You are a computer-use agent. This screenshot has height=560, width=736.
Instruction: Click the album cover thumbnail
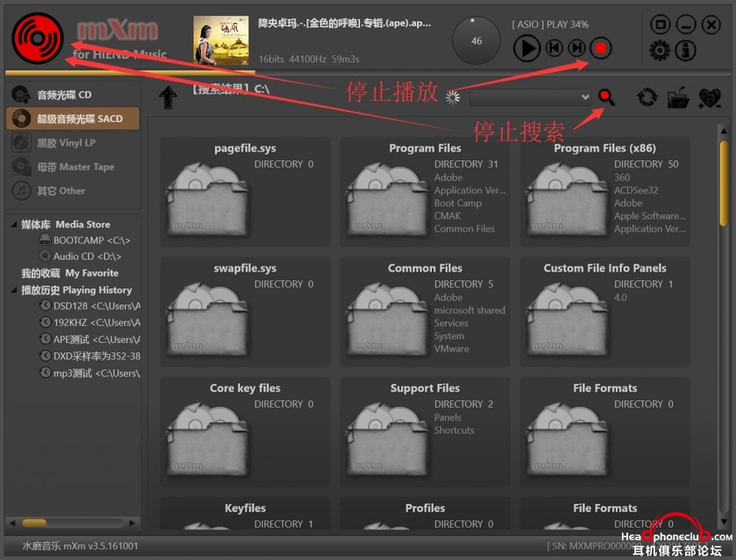pos(221,40)
